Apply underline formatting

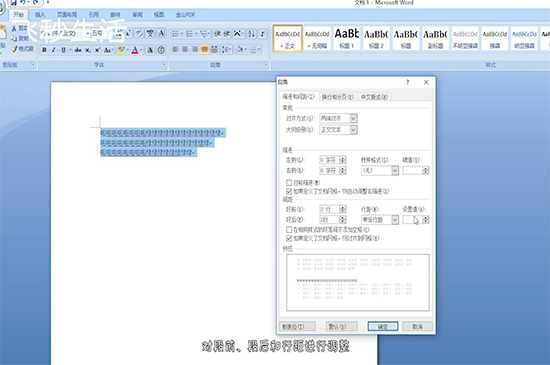click(x=63, y=50)
